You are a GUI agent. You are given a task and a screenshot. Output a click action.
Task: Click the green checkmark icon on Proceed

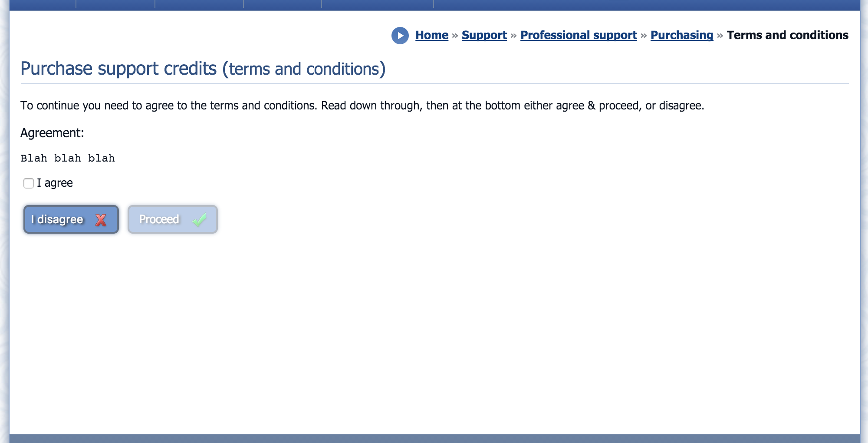pos(199,220)
